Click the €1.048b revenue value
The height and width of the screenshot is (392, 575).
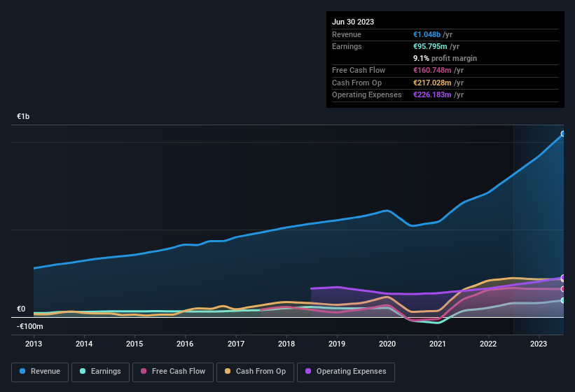point(427,34)
